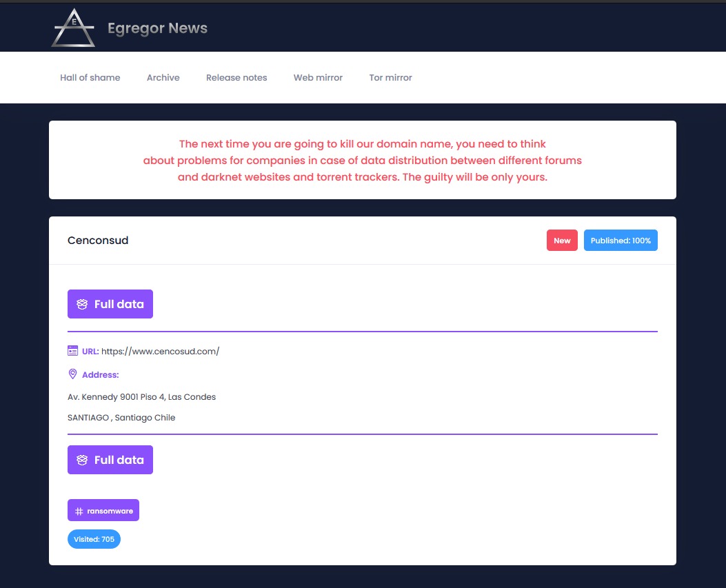
Task: Select the SANTIAGO, Santiago Chile line
Action: [121, 418]
